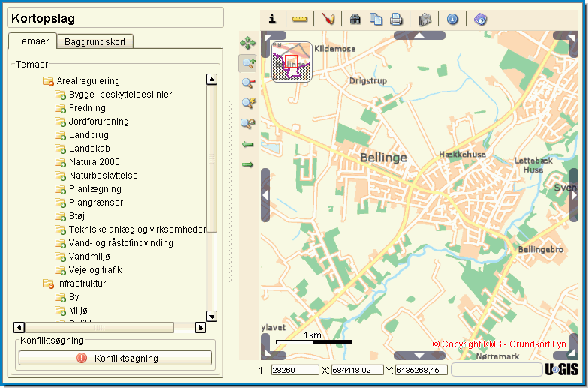
Task: Click the theme tree scroll up arrow
Action: coord(211,80)
